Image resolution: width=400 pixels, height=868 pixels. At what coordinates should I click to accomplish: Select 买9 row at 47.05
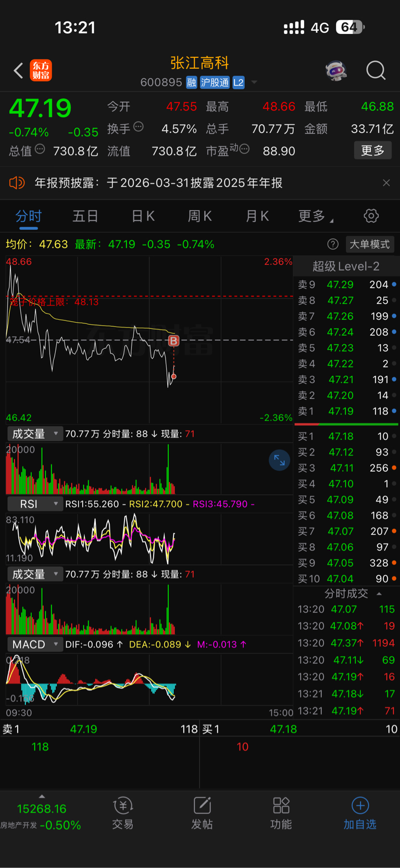(346, 563)
